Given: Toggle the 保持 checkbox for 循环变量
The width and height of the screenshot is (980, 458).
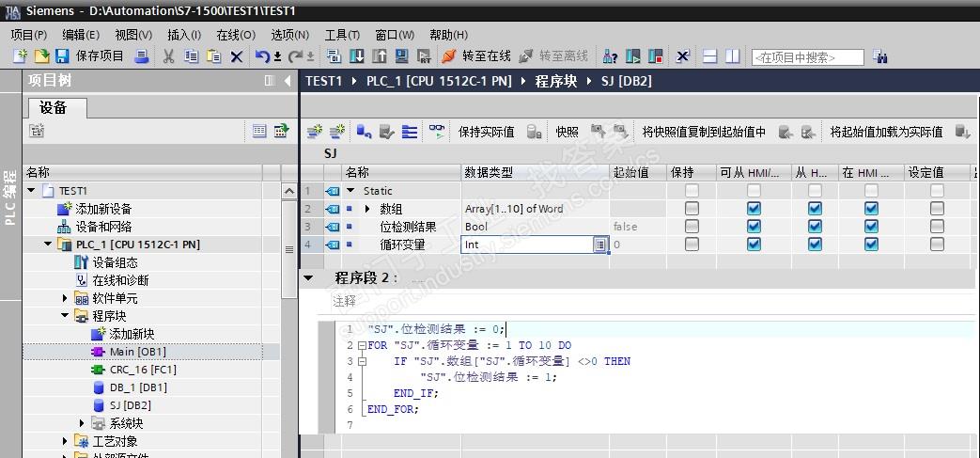Looking at the screenshot, I should [692, 245].
